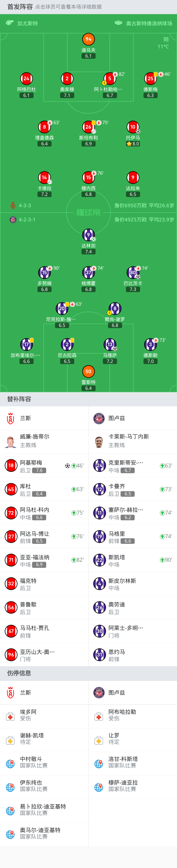
Task: Click 樊尚-谢罗 captain number 8 icon
Action: (115, 308)
